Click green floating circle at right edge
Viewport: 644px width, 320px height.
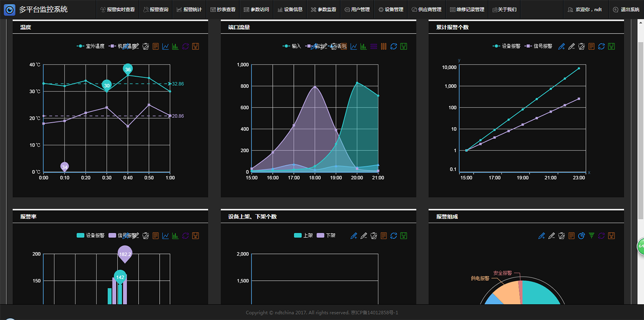(640, 246)
